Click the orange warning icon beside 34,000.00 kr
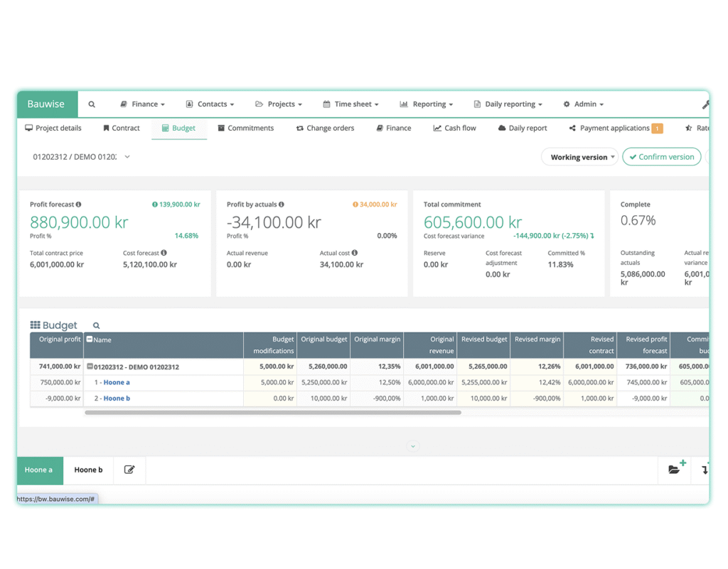This screenshot has width=728, height=569. tap(355, 205)
